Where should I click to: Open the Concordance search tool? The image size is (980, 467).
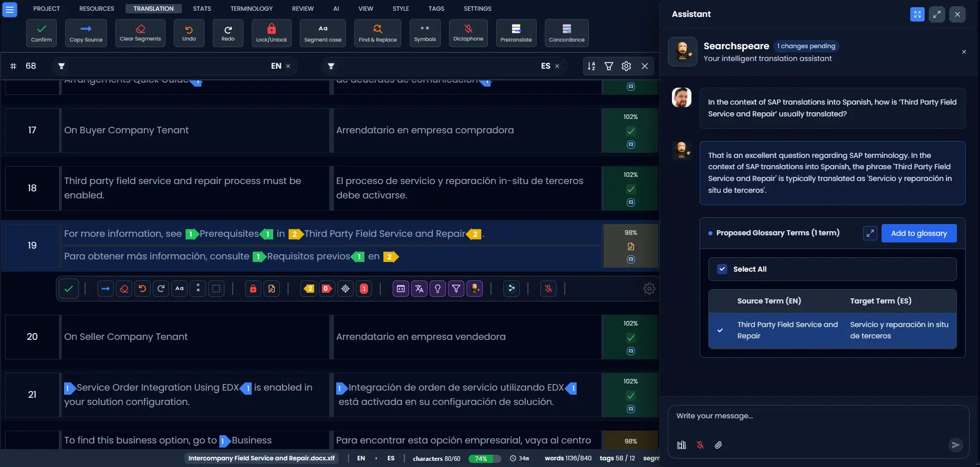click(566, 32)
